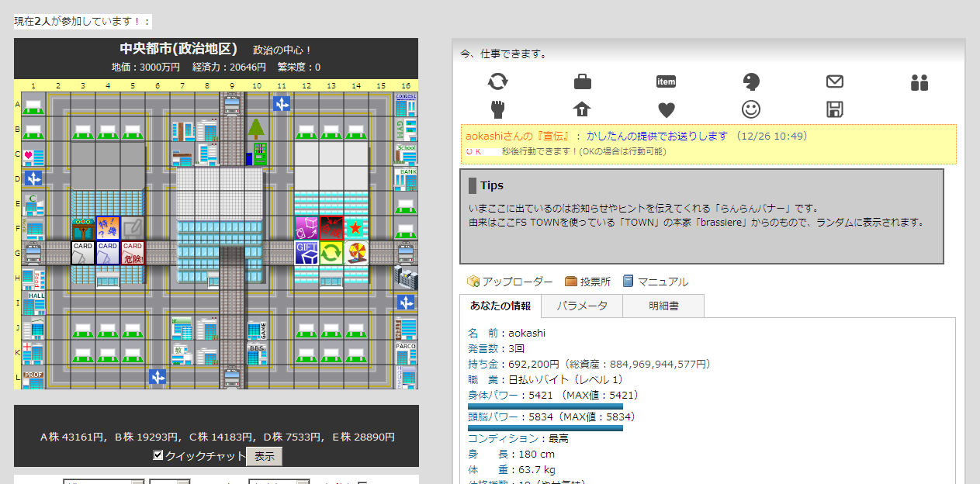
Task: Click the house upload icon in the toolbar
Action: (x=582, y=110)
